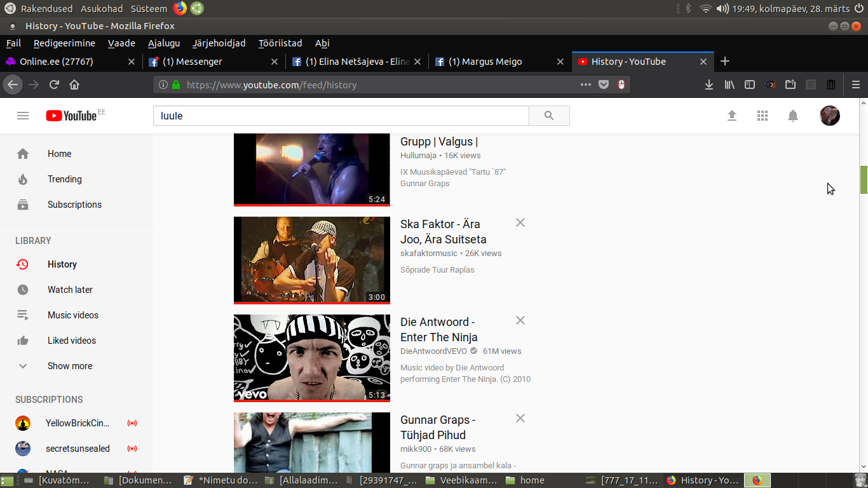This screenshot has width=868, height=488.
Task: Launch Firefox from top panel icon
Action: (180, 8)
